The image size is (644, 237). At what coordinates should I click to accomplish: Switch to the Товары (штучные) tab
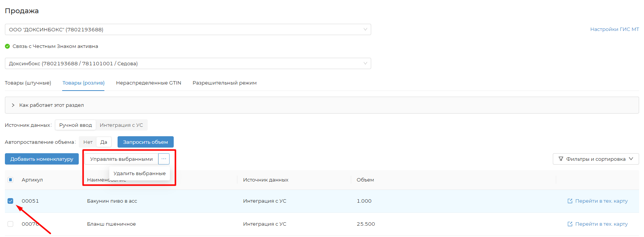(28, 83)
